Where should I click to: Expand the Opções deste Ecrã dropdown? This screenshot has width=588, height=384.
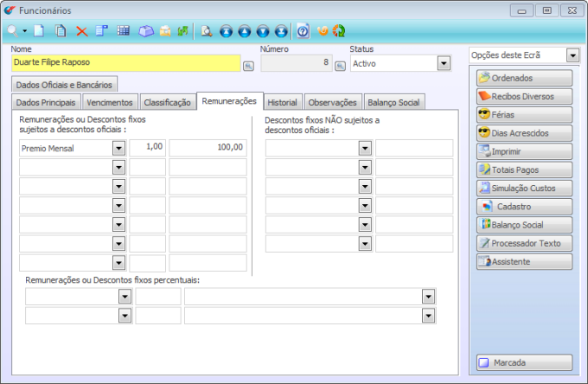click(572, 55)
